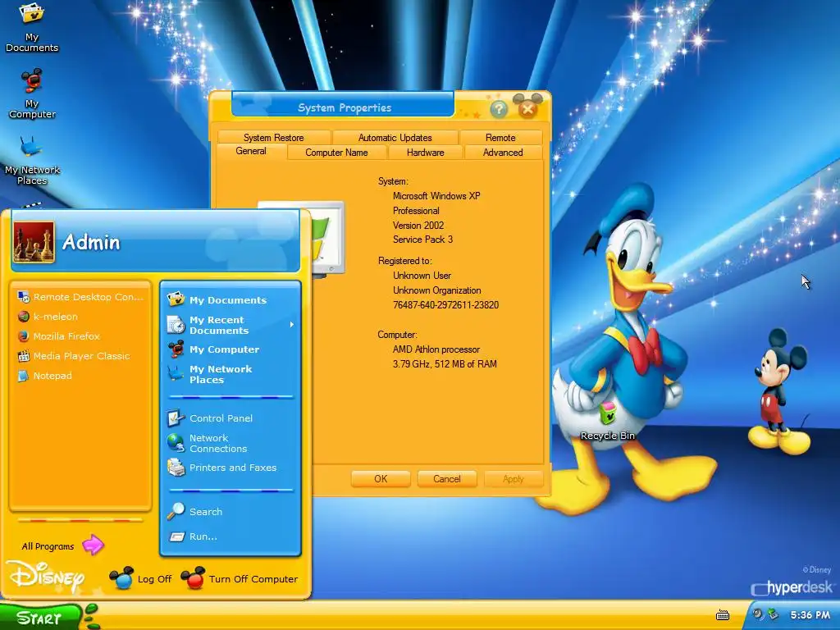The height and width of the screenshot is (630, 840).
Task: Click the 5:36 PM clock
Action: click(x=810, y=615)
